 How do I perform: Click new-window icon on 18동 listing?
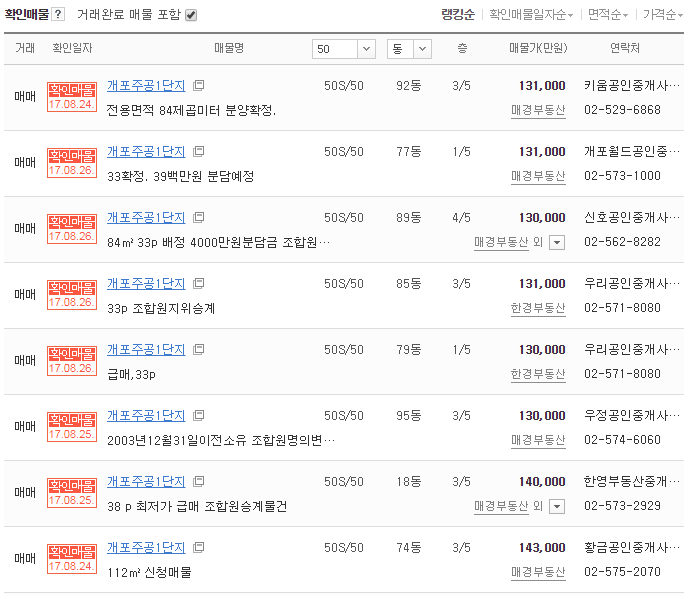pos(199,481)
